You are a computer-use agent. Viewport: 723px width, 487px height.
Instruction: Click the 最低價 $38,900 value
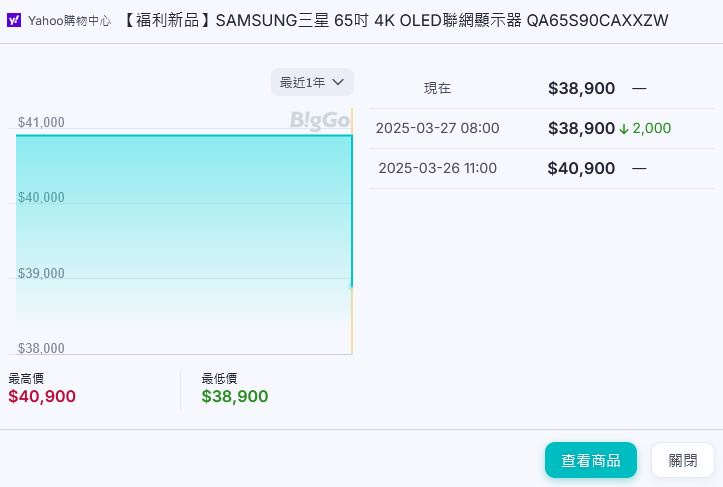(x=235, y=396)
